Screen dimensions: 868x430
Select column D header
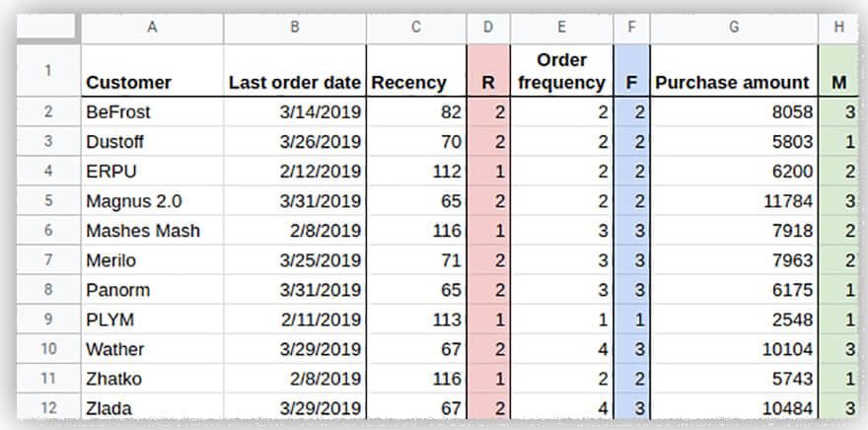click(488, 28)
